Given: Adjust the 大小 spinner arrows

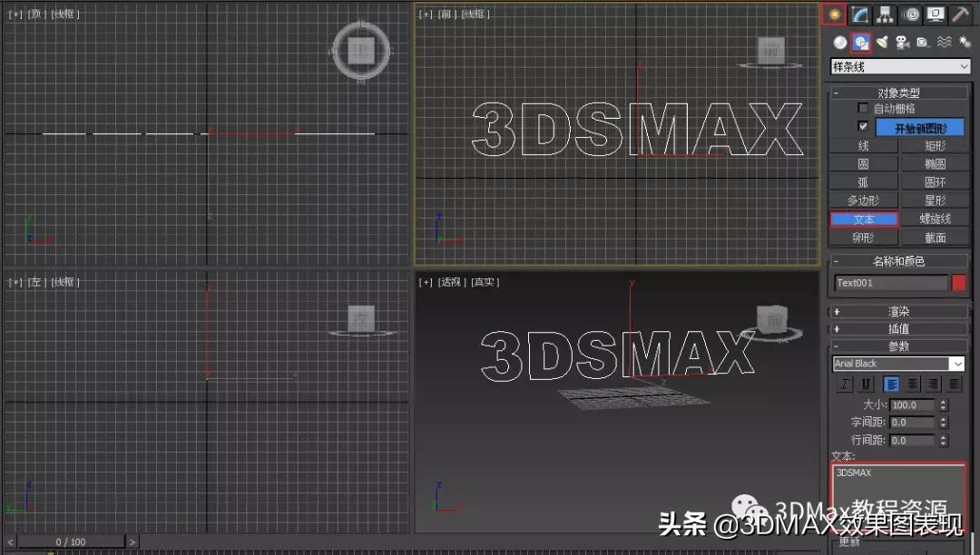Looking at the screenshot, I should tap(943, 404).
